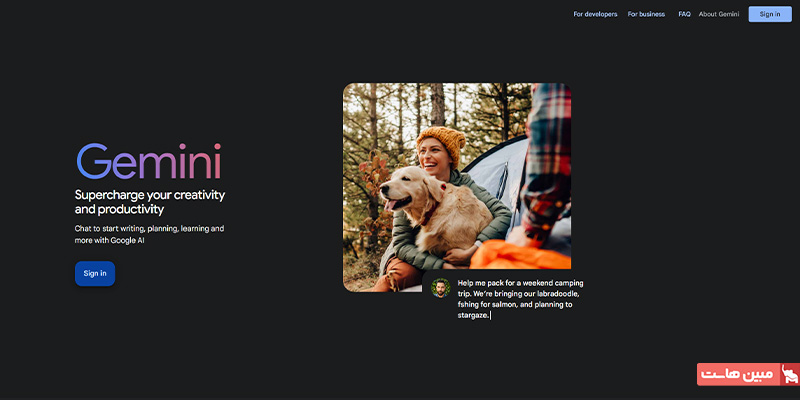The image size is (800, 400).
Task: Click the bearded user avatar beside the prompt
Action: (x=440, y=288)
